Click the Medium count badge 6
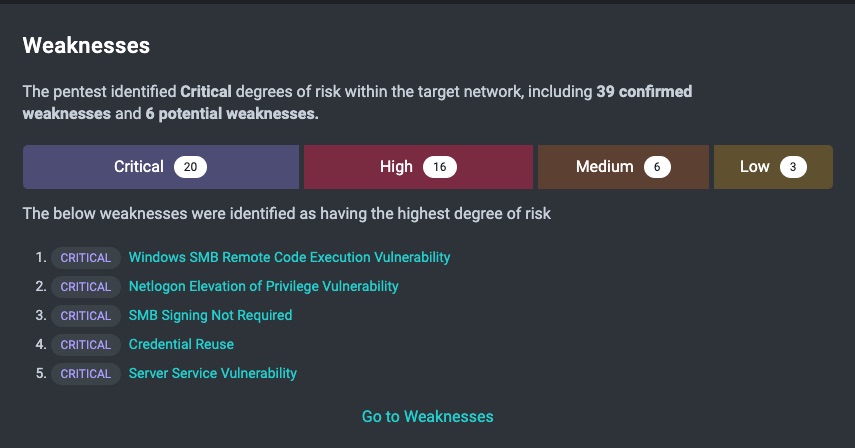This screenshot has width=855, height=448. click(x=657, y=167)
